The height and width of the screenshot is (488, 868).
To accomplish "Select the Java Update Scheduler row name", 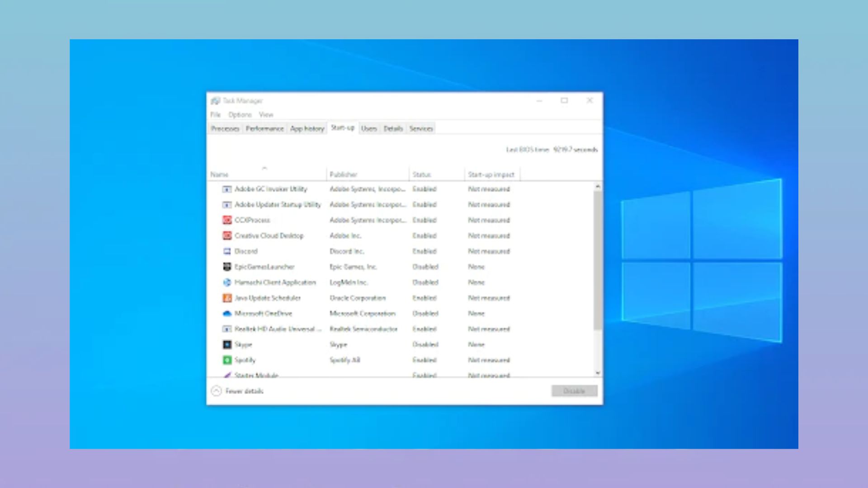I will [268, 298].
